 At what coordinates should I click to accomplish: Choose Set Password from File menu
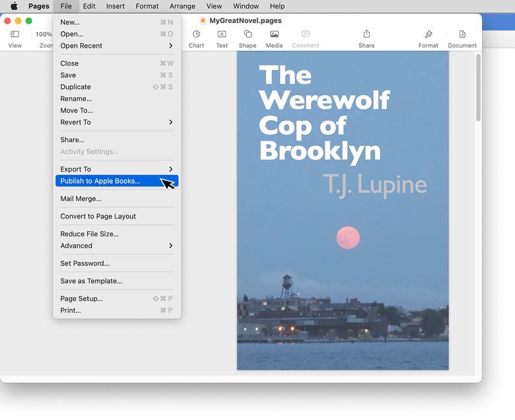85,263
